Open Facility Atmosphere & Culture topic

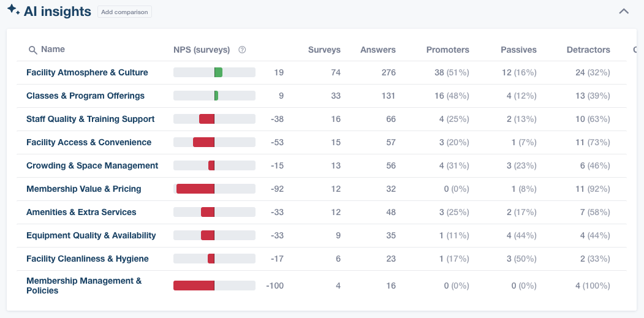click(87, 72)
